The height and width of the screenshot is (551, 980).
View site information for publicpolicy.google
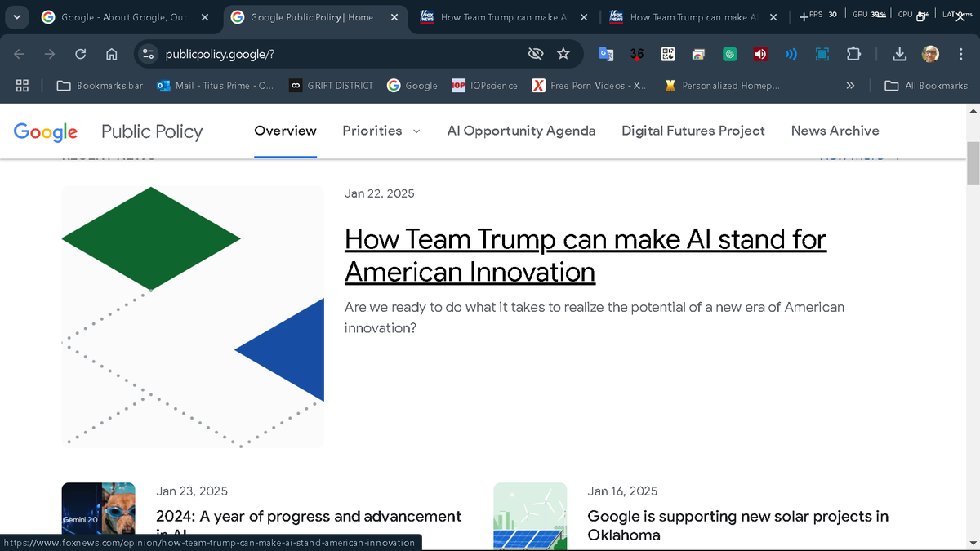148,54
